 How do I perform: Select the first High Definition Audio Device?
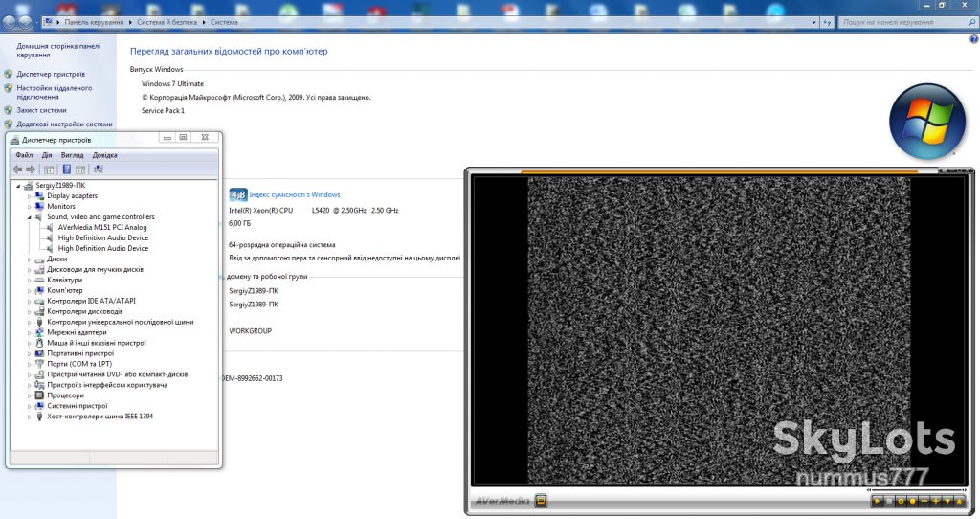pos(103,237)
